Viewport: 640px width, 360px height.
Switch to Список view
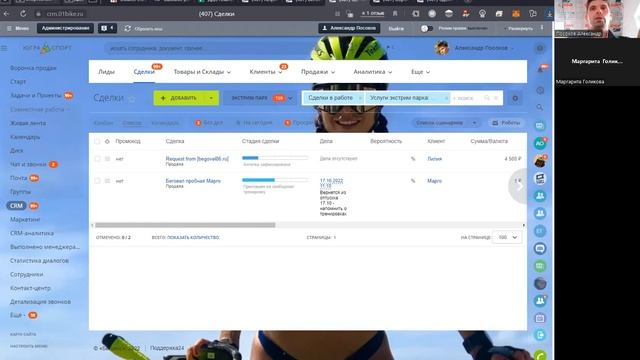pos(132,123)
